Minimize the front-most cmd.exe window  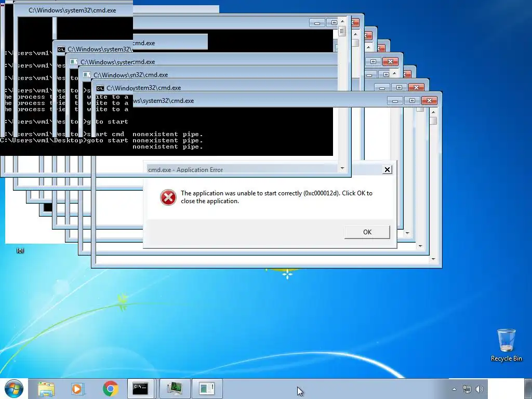click(x=395, y=101)
